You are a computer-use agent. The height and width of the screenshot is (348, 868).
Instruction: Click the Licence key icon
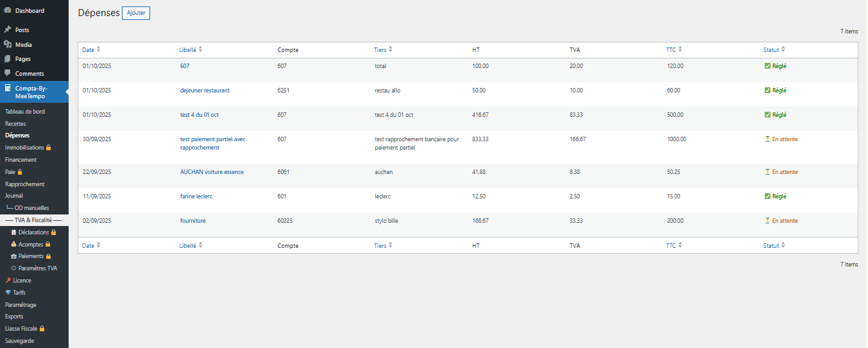point(8,281)
